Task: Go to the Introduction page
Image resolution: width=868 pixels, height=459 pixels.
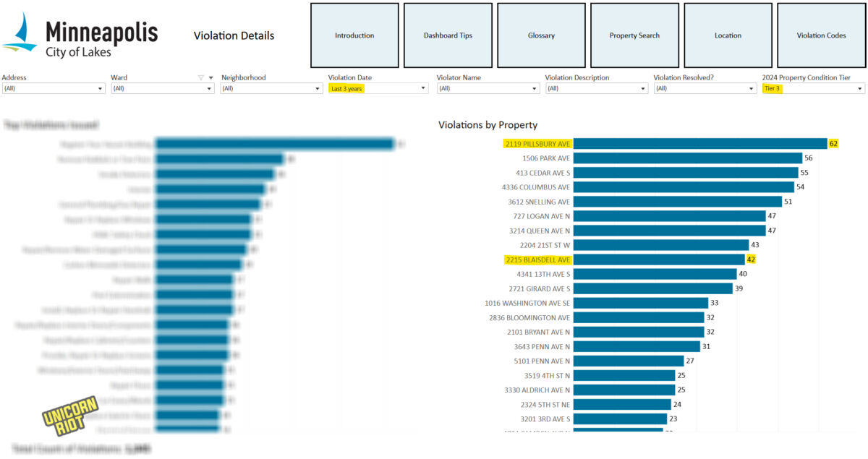Action: (x=354, y=35)
